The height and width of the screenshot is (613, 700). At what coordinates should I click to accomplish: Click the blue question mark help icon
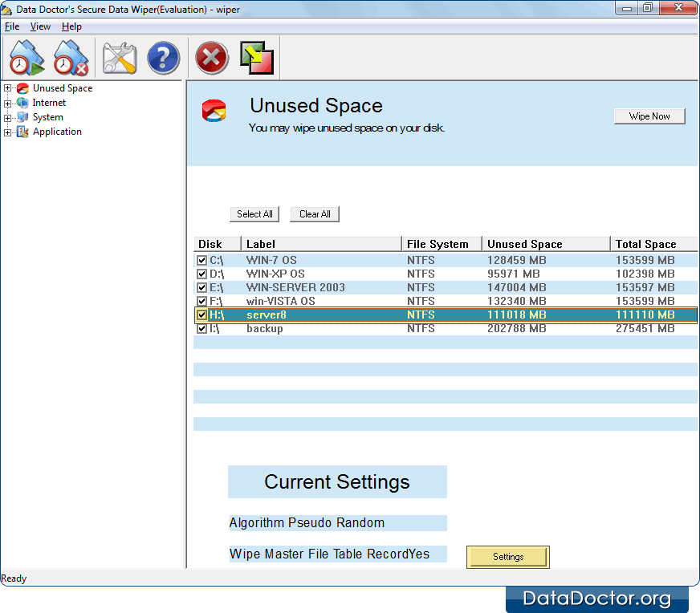[164, 58]
